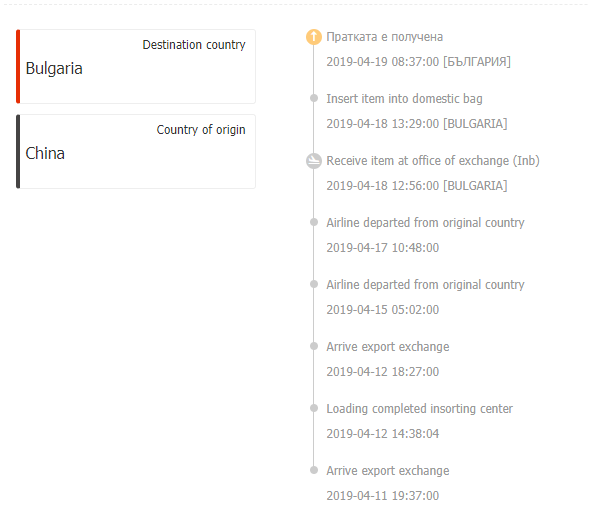Click the red bar on Destination card
Image resolution: width=589 pixels, height=524 pixels.
pyautogui.click(x=18, y=66)
